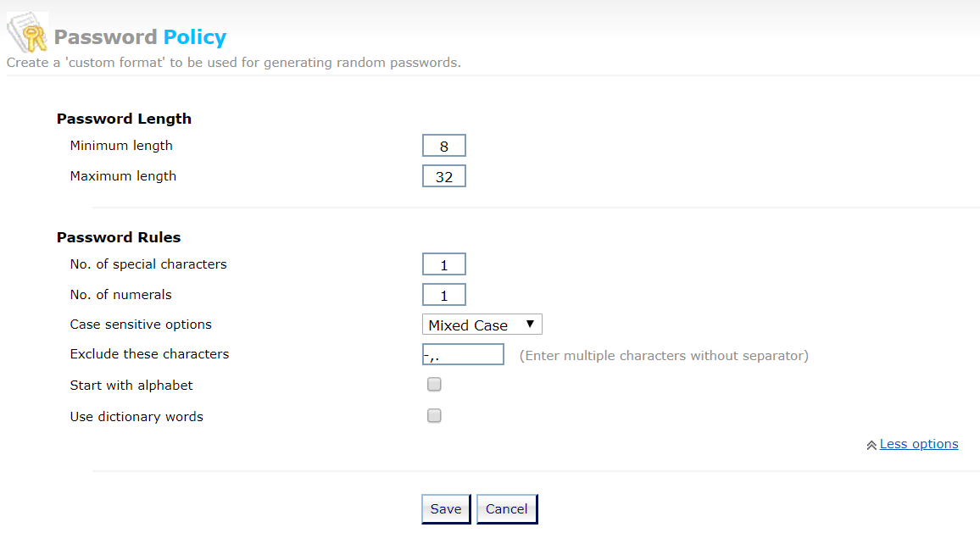Click the Exclude these characters field

click(463, 353)
